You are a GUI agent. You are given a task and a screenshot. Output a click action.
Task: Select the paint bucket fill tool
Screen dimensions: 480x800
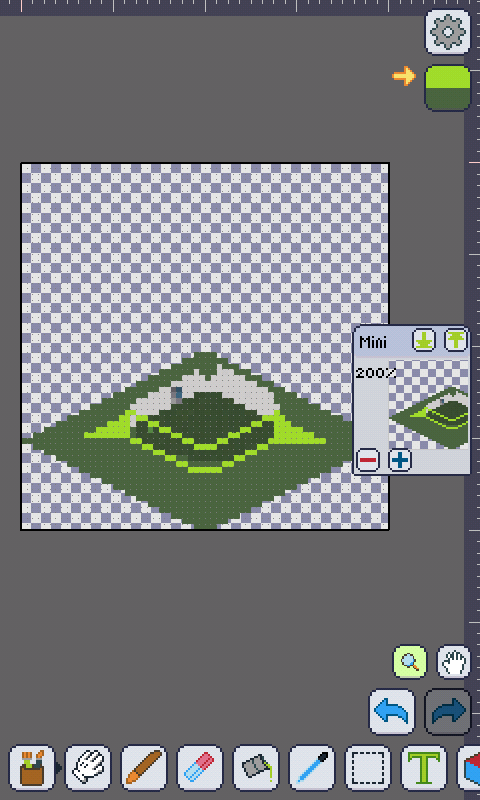pyautogui.click(x=256, y=768)
